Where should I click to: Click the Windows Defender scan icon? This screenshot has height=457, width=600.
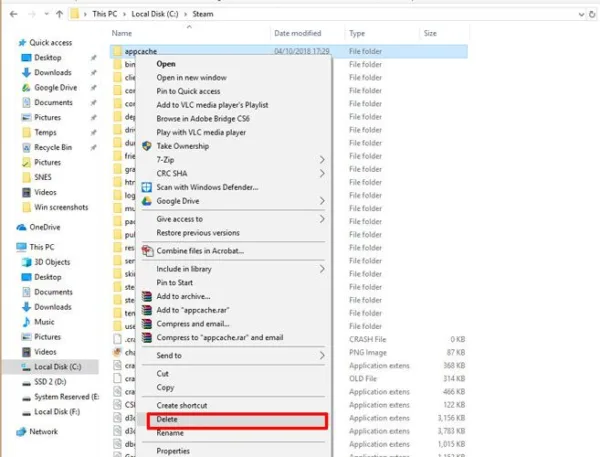click(x=147, y=187)
